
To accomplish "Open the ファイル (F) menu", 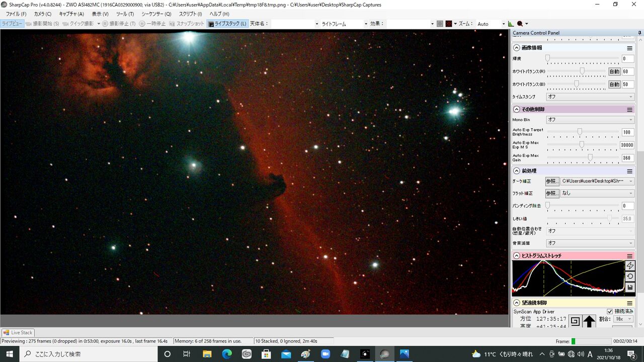I will click(16, 14).
